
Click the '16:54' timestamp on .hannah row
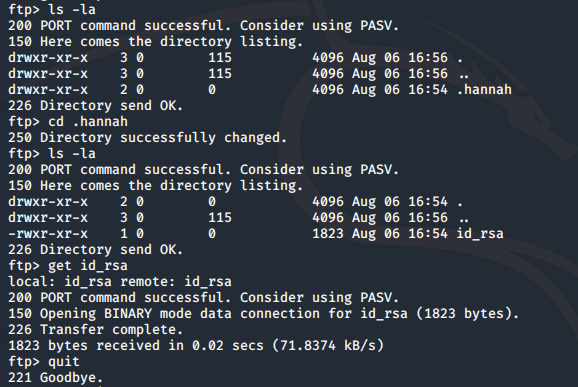(428, 90)
